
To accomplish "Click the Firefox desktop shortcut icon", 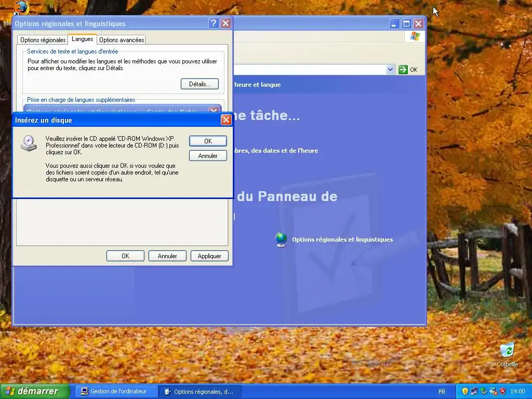I will 22,8.
